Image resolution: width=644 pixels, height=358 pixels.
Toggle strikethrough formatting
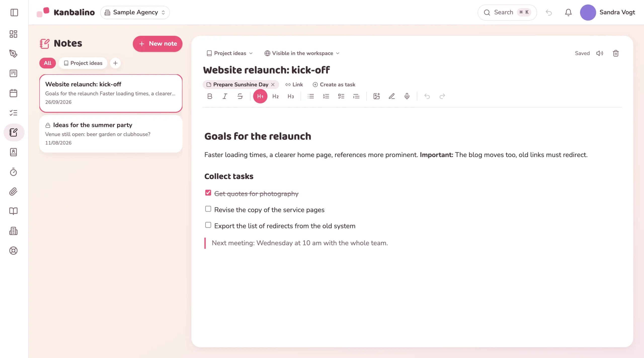pos(240,96)
